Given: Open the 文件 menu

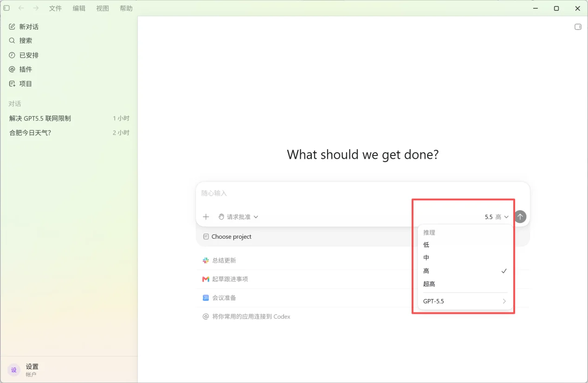Looking at the screenshot, I should pyautogui.click(x=55, y=8).
